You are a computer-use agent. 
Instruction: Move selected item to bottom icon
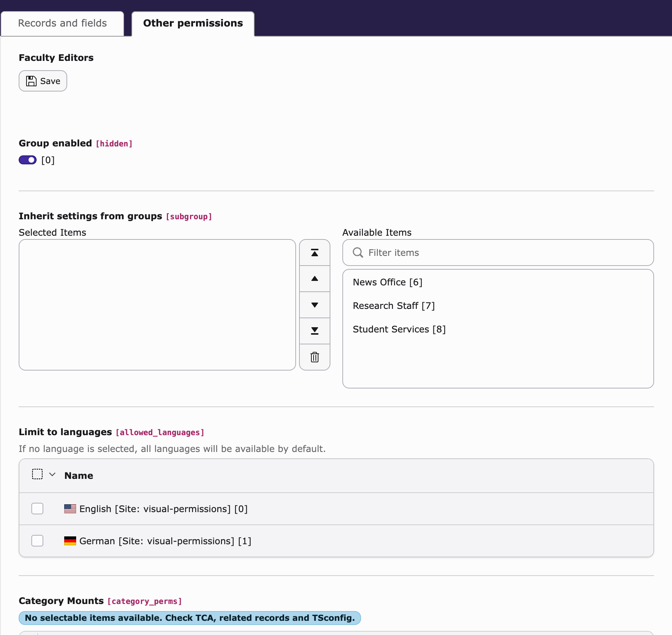tap(315, 331)
